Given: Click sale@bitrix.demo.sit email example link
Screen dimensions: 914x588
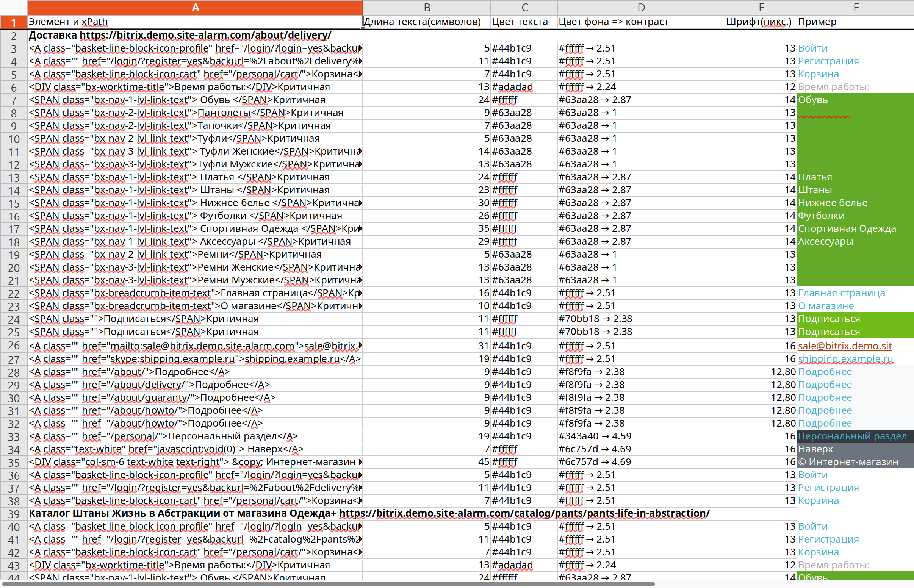Looking at the screenshot, I should click(845, 346).
